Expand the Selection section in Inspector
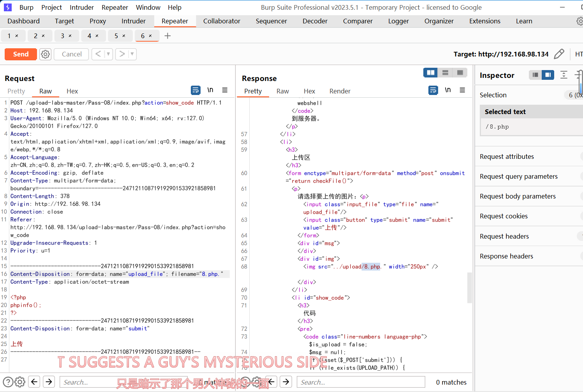Image resolution: width=583 pixels, height=392 pixels. pyautogui.click(x=529, y=95)
